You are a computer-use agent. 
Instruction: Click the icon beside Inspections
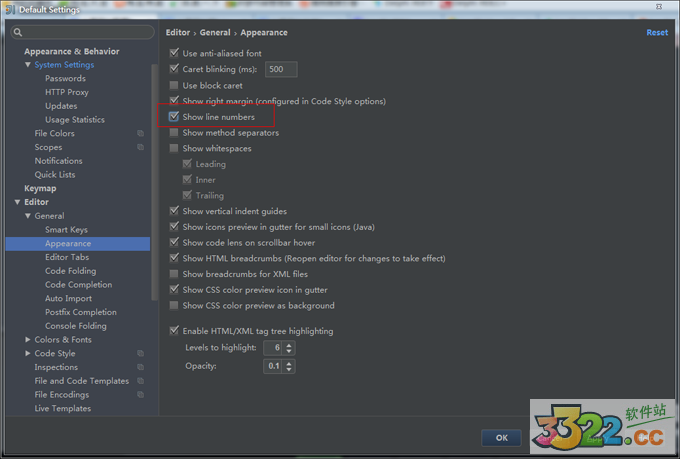point(141,367)
